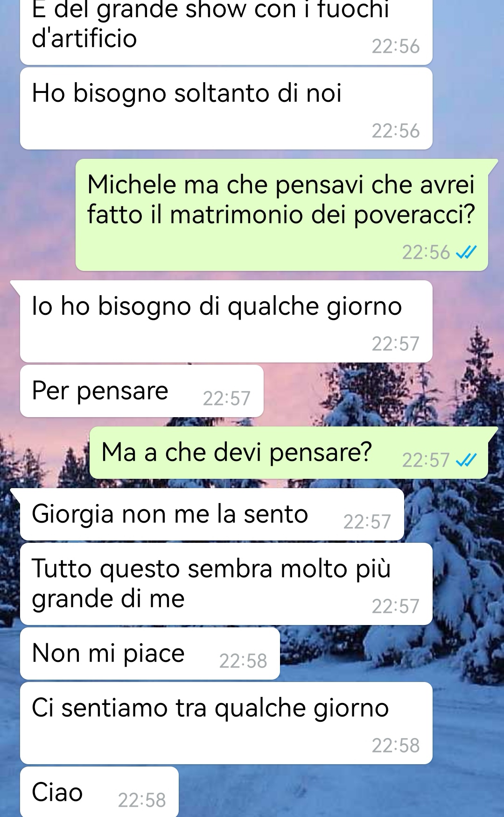Tap the 22:57 timestamp beside 'Giorgia non me la sento'
The image size is (504, 817).
pos(367,522)
